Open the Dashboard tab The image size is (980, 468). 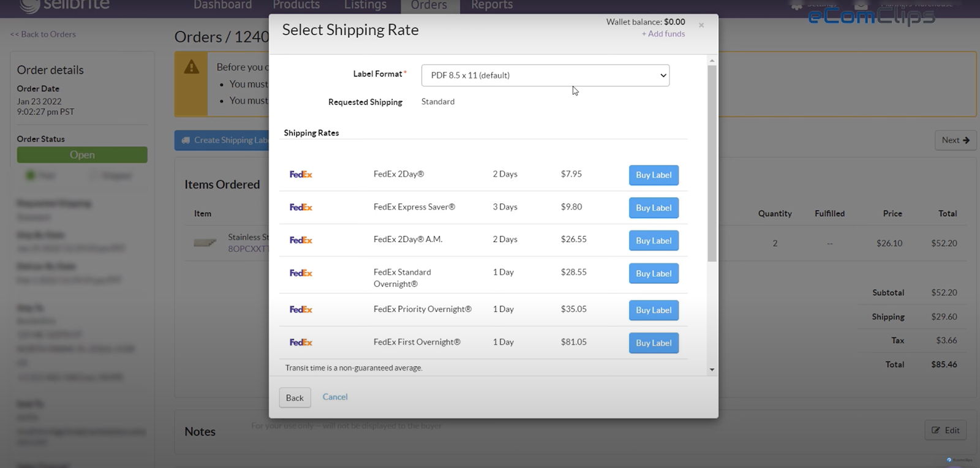[x=222, y=6]
